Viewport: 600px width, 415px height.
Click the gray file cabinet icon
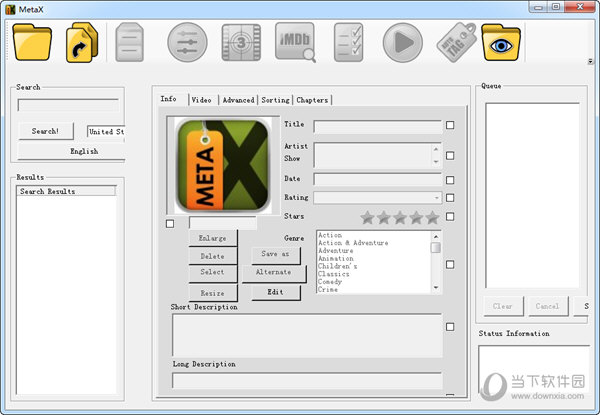pos(129,42)
